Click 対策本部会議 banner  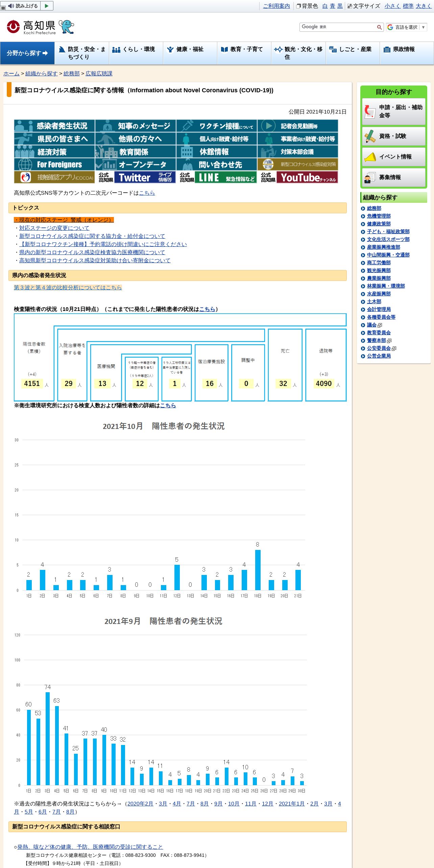298,151
